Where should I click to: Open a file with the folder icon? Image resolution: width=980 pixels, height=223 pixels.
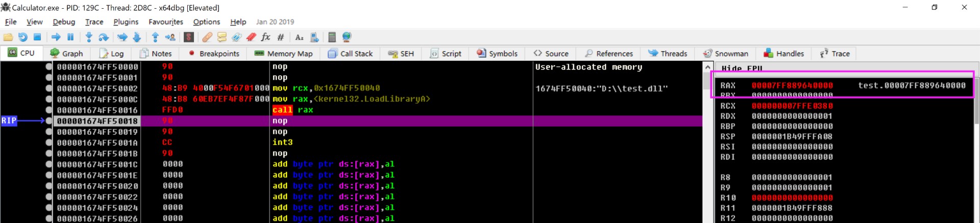pyautogui.click(x=8, y=37)
